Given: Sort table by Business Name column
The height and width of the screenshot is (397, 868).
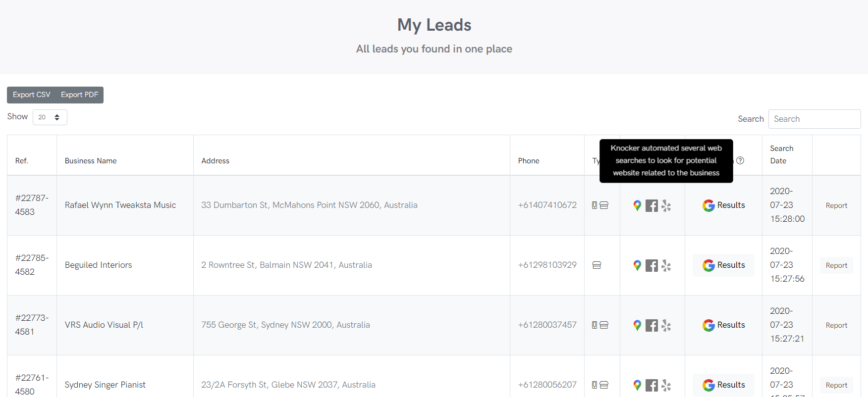Looking at the screenshot, I should (x=91, y=161).
